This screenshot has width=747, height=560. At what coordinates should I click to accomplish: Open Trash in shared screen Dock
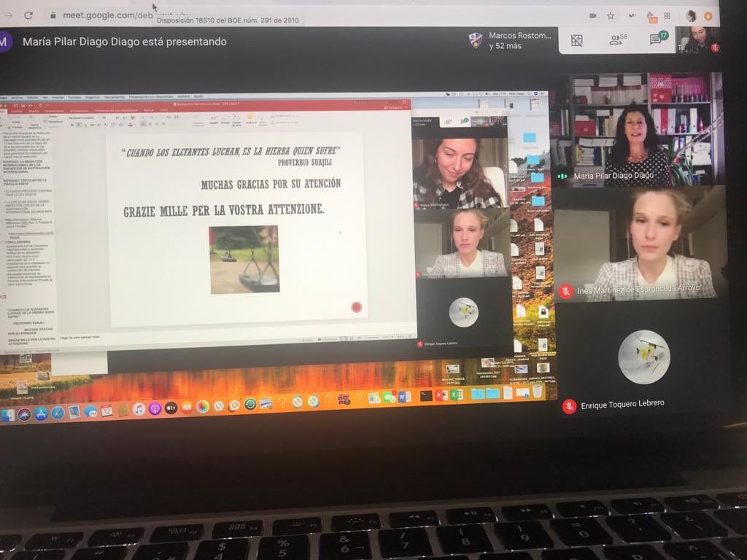(538, 392)
